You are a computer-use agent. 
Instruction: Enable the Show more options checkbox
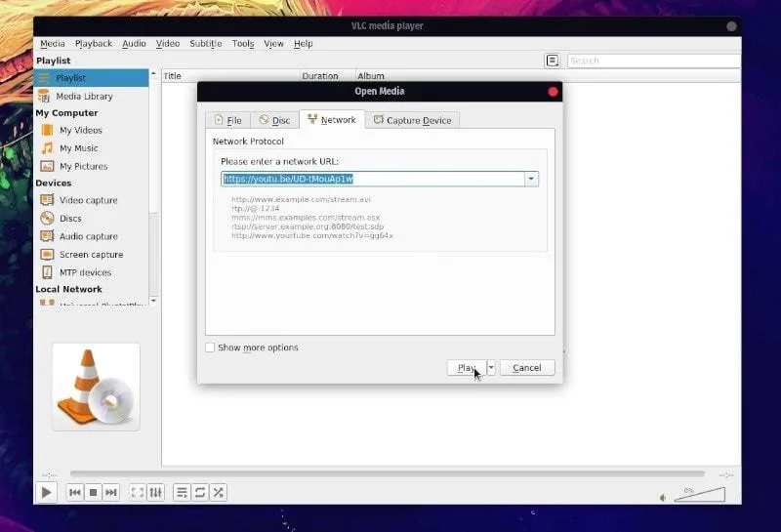coord(210,348)
